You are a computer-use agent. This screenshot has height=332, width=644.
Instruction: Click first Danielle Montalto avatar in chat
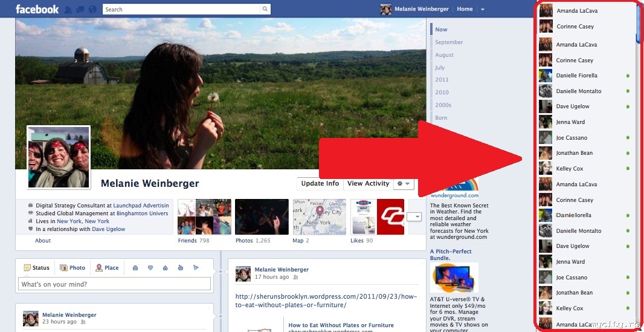[546, 91]
